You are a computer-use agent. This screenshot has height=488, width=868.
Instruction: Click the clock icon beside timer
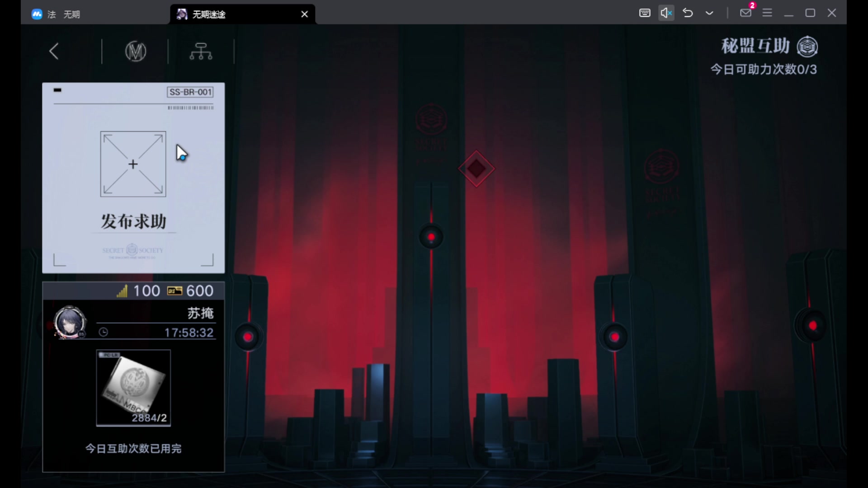pos(104,332)
